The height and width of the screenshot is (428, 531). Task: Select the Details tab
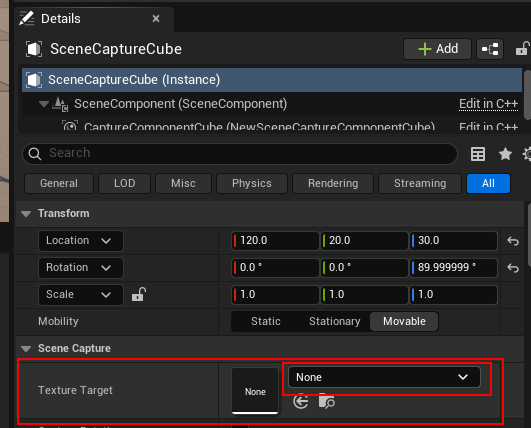click(94, 19)
